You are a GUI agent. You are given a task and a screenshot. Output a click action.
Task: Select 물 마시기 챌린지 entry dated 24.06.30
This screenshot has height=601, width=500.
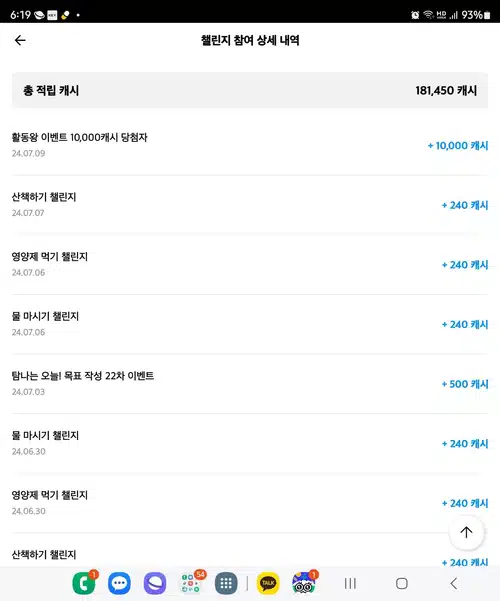pos(250,443)
